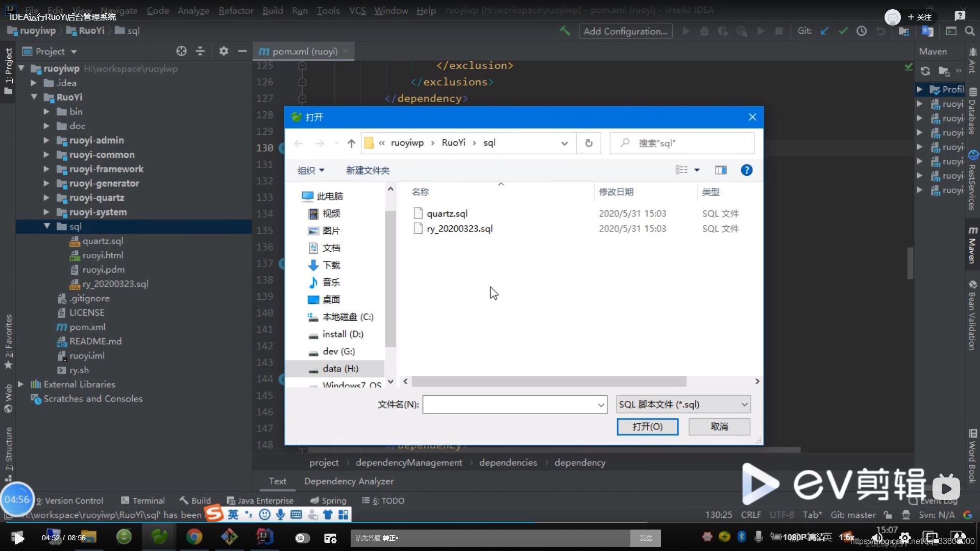Screen dimensions: 980x551
Task: Select ry_20200323.sql in file dialog list
Action: point(459,229)
